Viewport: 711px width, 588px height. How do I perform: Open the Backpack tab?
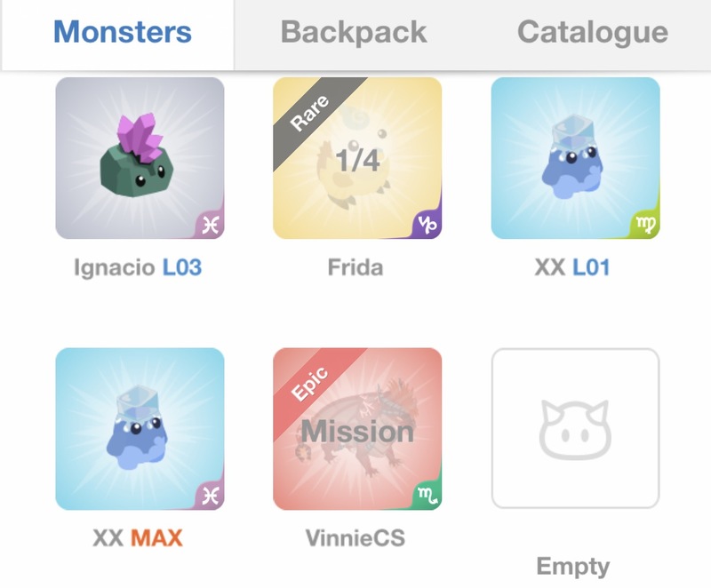pyautogui.click(x=354, y=32)
